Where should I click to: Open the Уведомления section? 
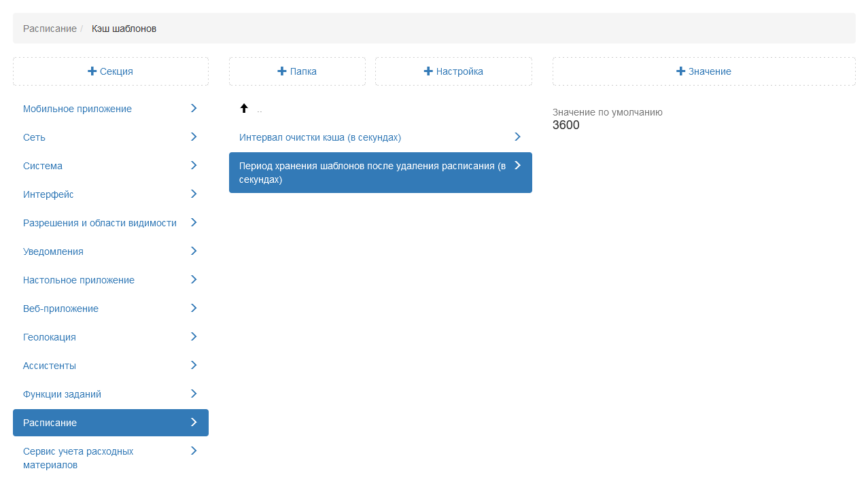(x=53, y=251)
